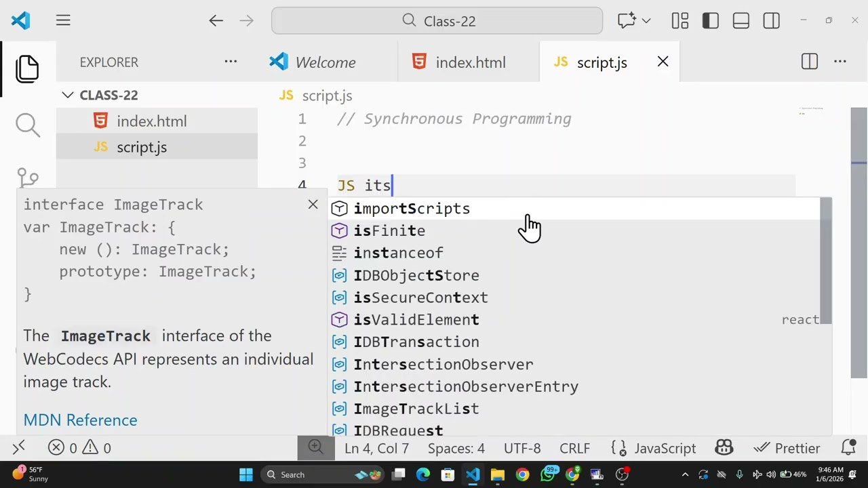This screenshot has width=868, height=488.
Task: Toggle the bottom panel visibility
Action: click(741, 20)
